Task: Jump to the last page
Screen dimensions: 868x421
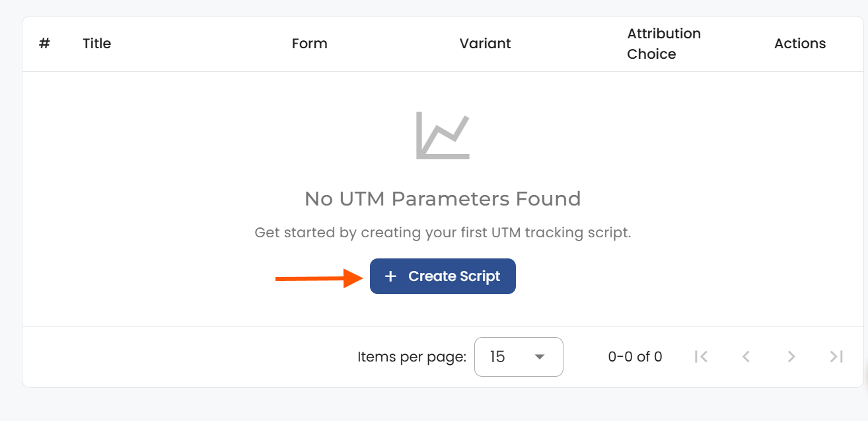Action: [x=836, y=357]
